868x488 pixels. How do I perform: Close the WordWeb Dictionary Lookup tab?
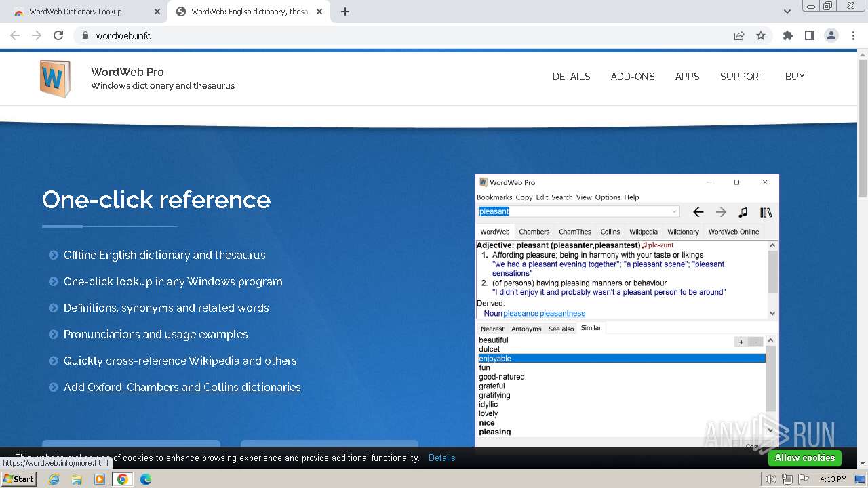[157, 12]
